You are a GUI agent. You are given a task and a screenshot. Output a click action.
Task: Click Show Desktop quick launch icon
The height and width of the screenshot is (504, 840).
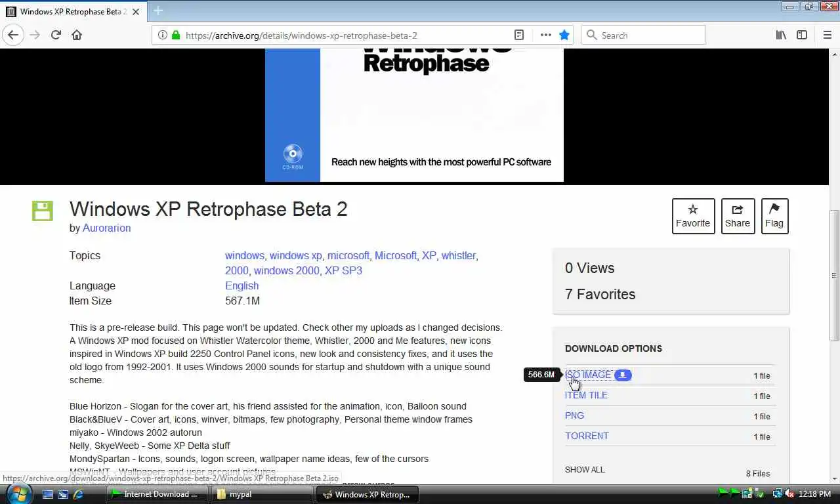pos(48,494)
